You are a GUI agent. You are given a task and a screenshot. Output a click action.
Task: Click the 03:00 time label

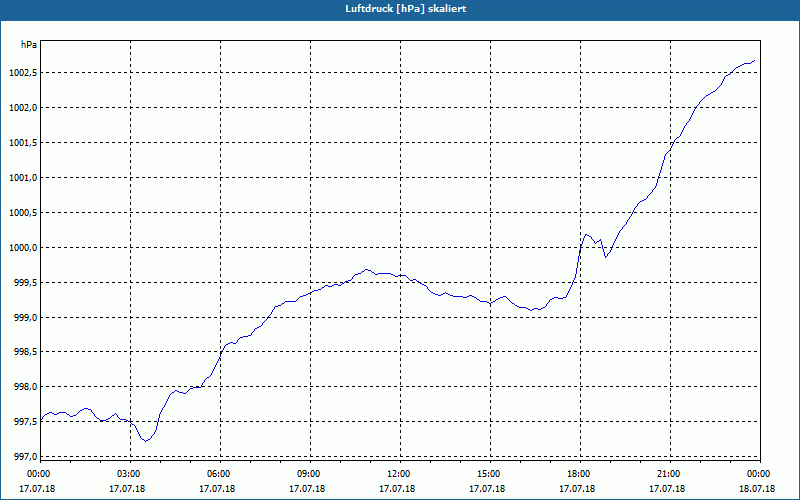tap(129, 474)
